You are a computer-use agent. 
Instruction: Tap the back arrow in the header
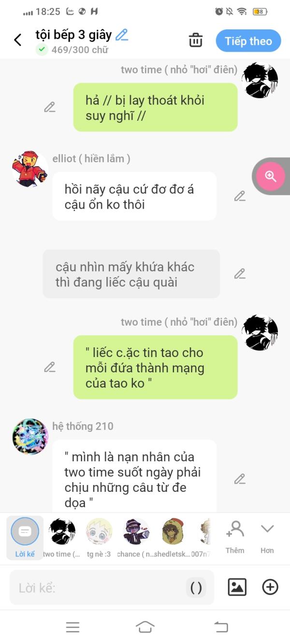click(x=18, y=40)
